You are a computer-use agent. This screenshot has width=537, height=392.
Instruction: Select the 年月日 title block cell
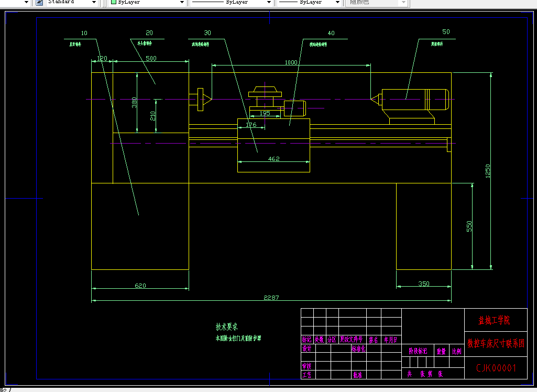coord(390,340)
